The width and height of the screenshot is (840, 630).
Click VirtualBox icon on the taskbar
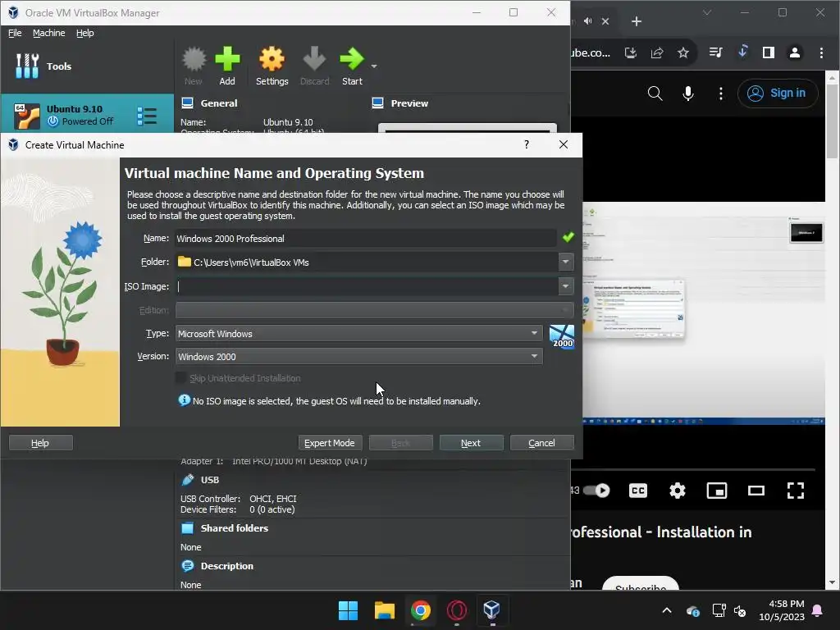[x=492, y=610]
